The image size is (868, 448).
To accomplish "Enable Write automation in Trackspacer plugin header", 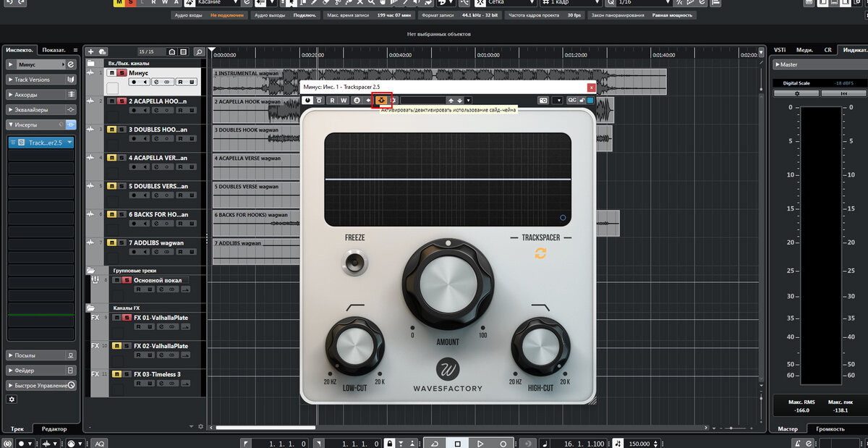I will [x=344, y=100].
